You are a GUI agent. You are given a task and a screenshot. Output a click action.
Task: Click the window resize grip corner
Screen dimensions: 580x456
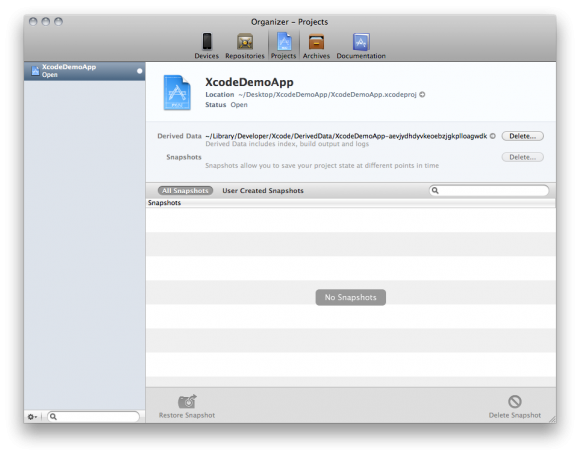[552, 419]
